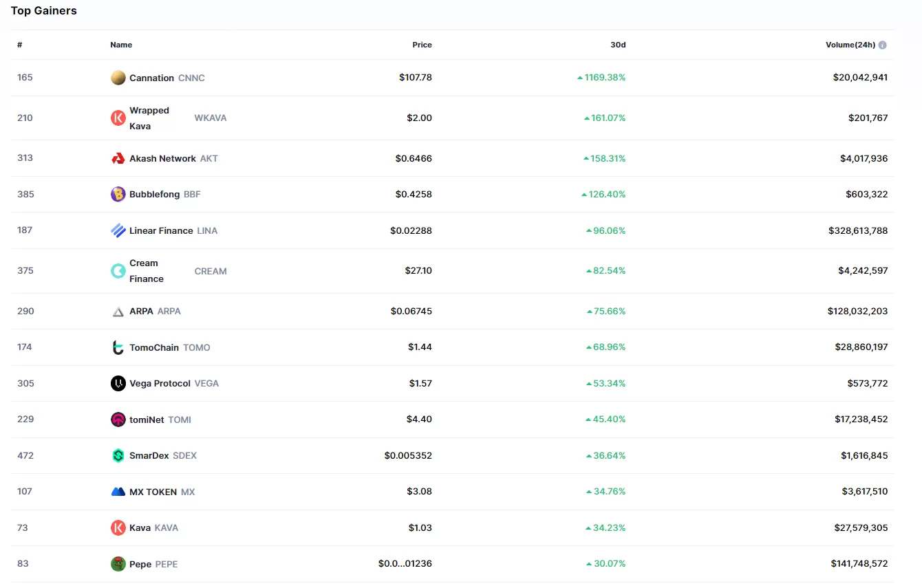Open the tomiNet coin name link
The image size is (922, 588).
pyautogui.click(x=147, y=420)
